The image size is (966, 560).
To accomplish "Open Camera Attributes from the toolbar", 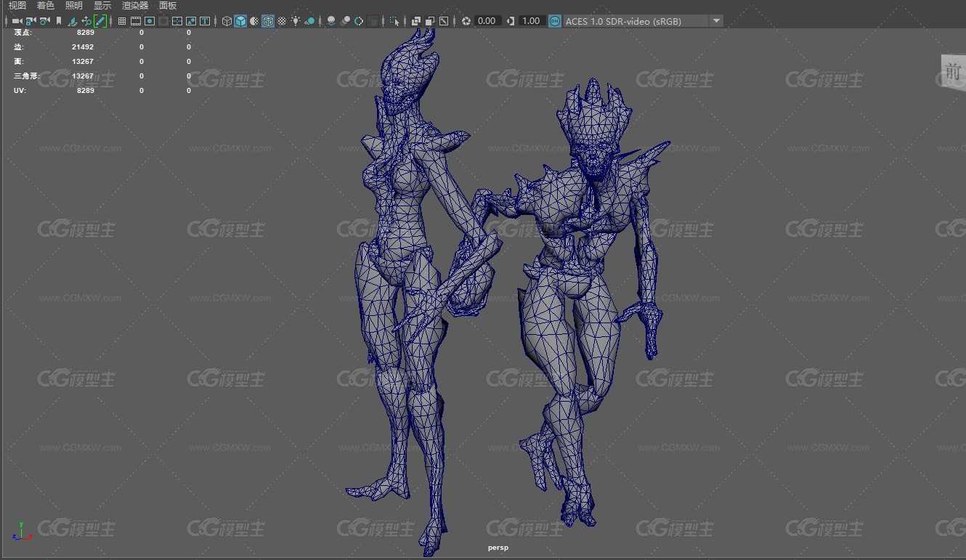I will 44,21.
